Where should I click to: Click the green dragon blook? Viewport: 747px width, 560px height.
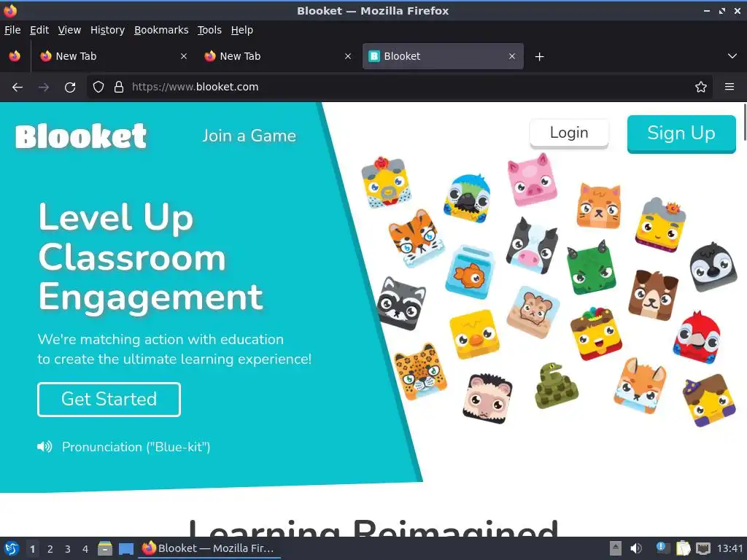coord(591,268)
